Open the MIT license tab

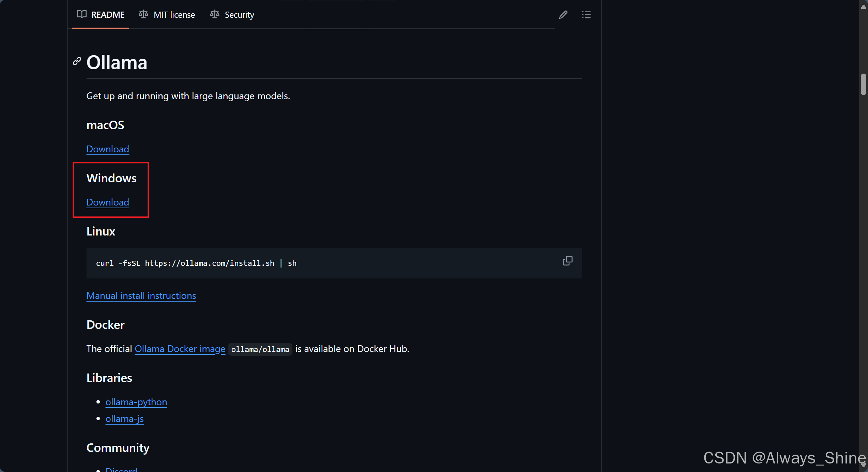point(174,15)
